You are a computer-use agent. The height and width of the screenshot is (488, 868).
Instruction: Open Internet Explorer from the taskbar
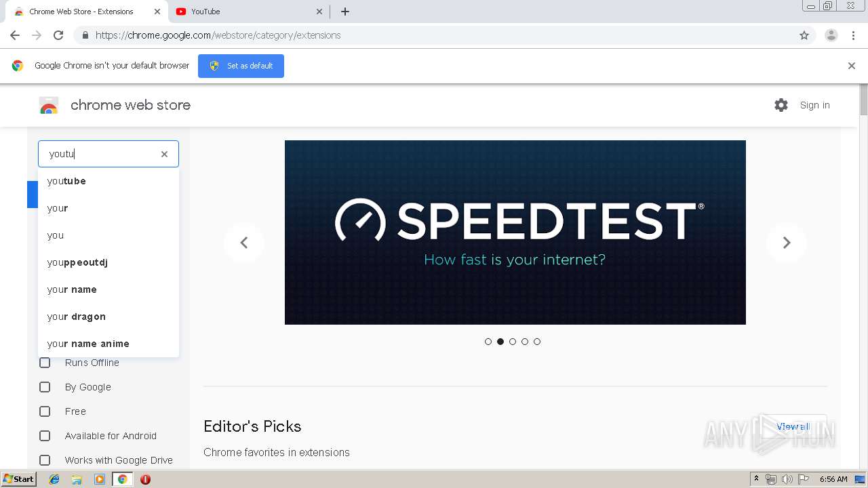click(54, 479)
